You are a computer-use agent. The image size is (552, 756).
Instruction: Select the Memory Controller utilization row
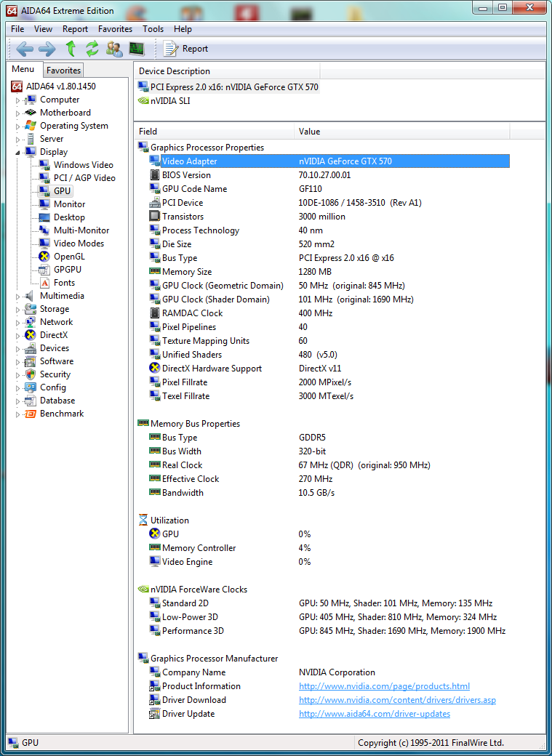[324, 548]
